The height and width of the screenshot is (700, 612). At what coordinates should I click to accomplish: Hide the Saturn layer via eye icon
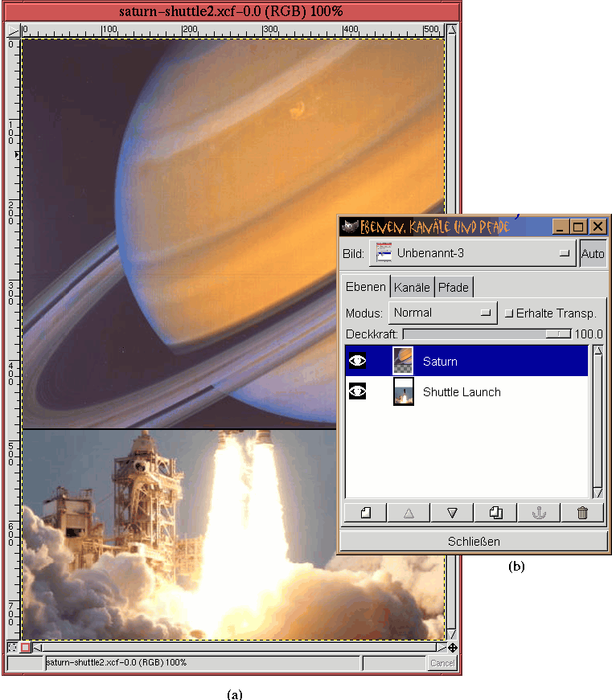coord(357,362)
